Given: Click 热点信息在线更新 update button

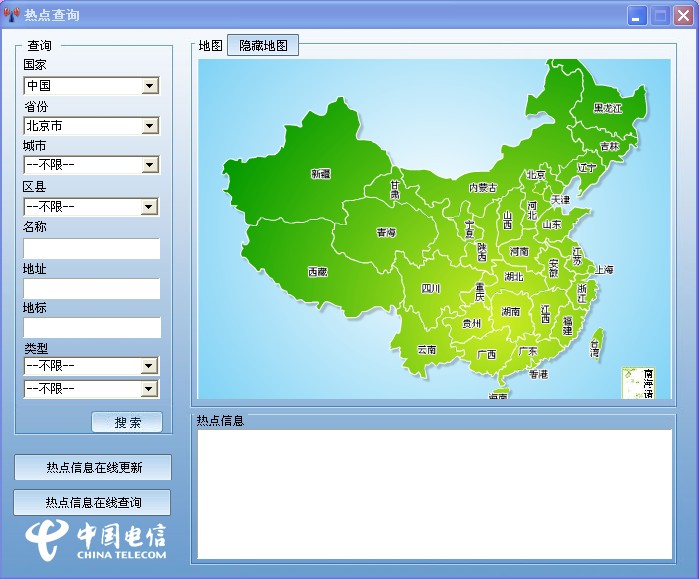Looking at the screenshot, I should [x=93, y=468].
